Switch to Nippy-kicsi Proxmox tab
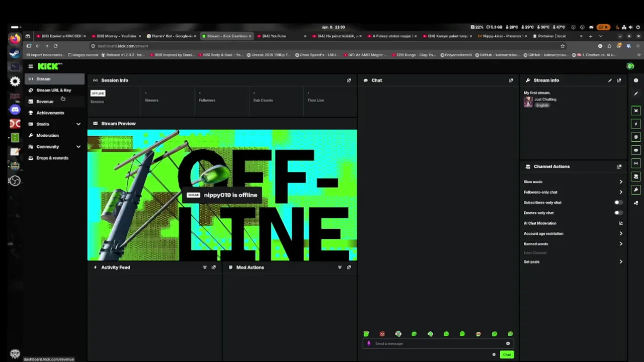The image size is (644, 362). pyautogui.click(x=501, y=36)
